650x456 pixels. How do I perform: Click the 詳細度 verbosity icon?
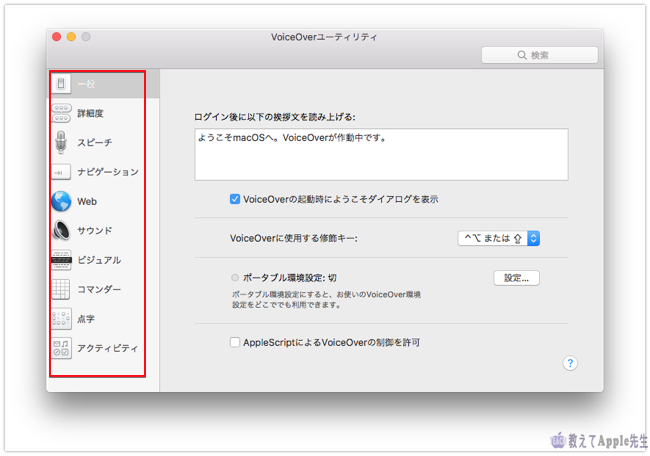point(61,113)
